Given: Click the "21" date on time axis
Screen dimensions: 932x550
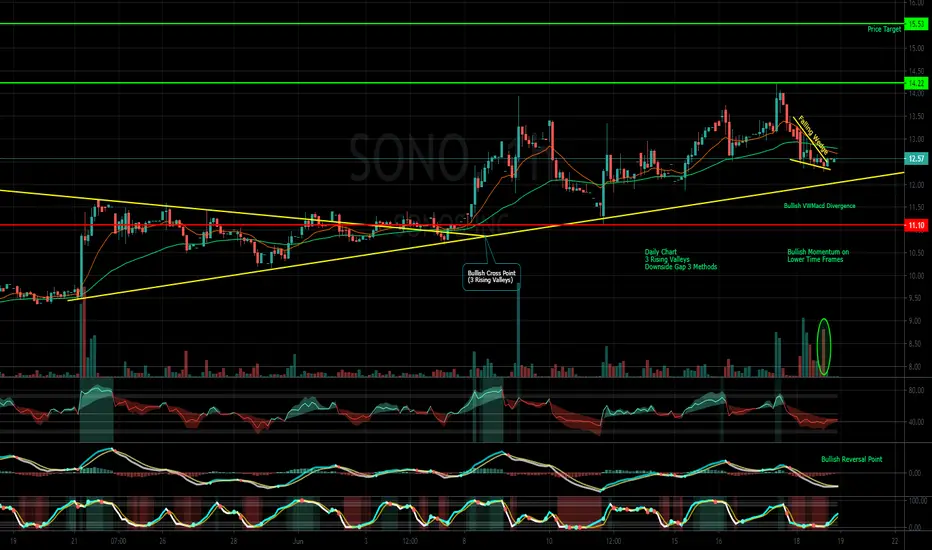Looking at the screenshot, I should point(74,541).
